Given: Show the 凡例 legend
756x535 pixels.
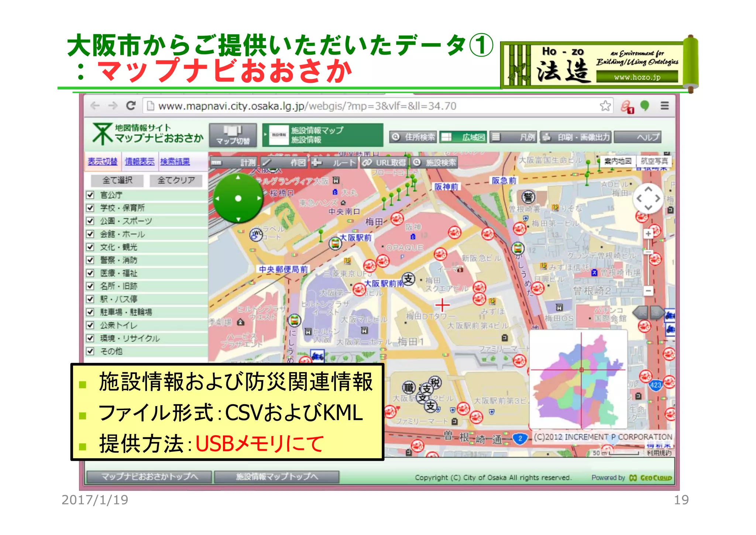Looking at the screenshot, I should [513, 137].
